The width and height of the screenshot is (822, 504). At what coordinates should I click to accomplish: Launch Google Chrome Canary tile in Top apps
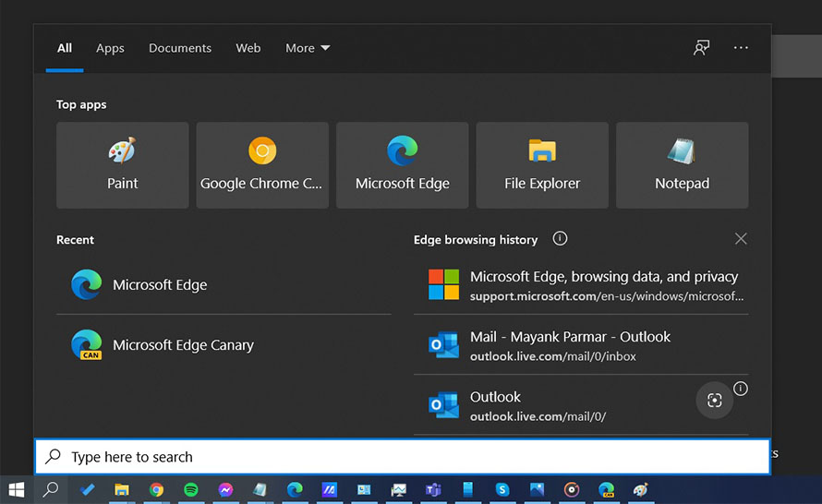tap(262, 165)
